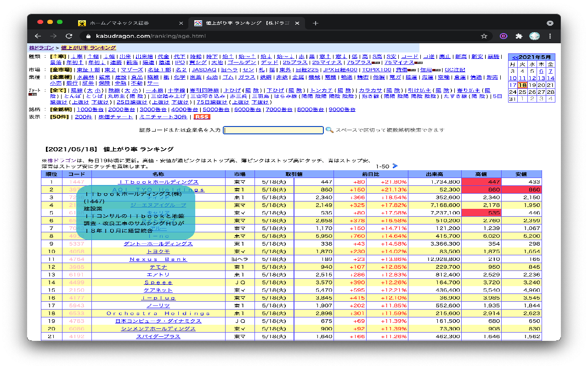The width and height of the screenshot is (588, 368).
Task: Click the browser forward arrow
Action: click(x=53, y=36)
